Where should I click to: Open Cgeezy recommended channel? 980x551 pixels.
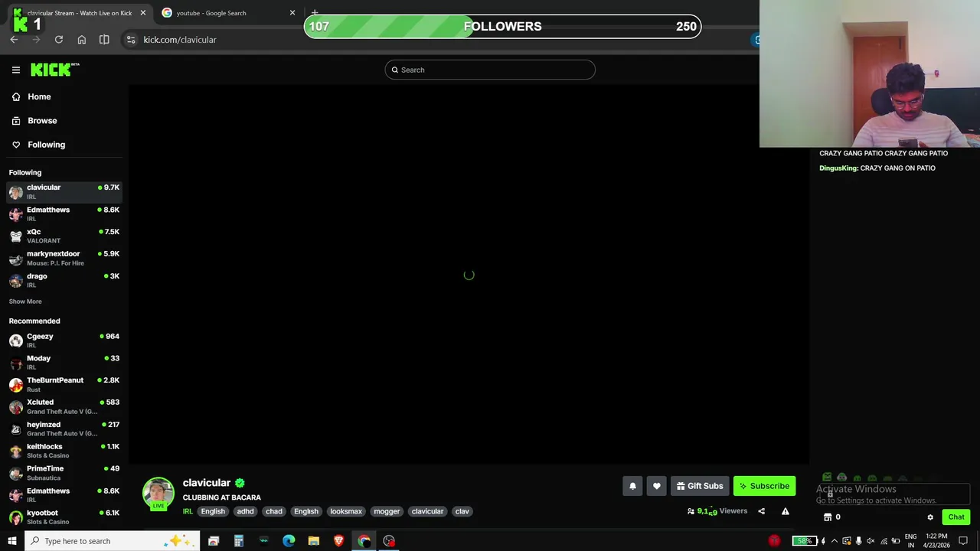(x=64, y=341)
